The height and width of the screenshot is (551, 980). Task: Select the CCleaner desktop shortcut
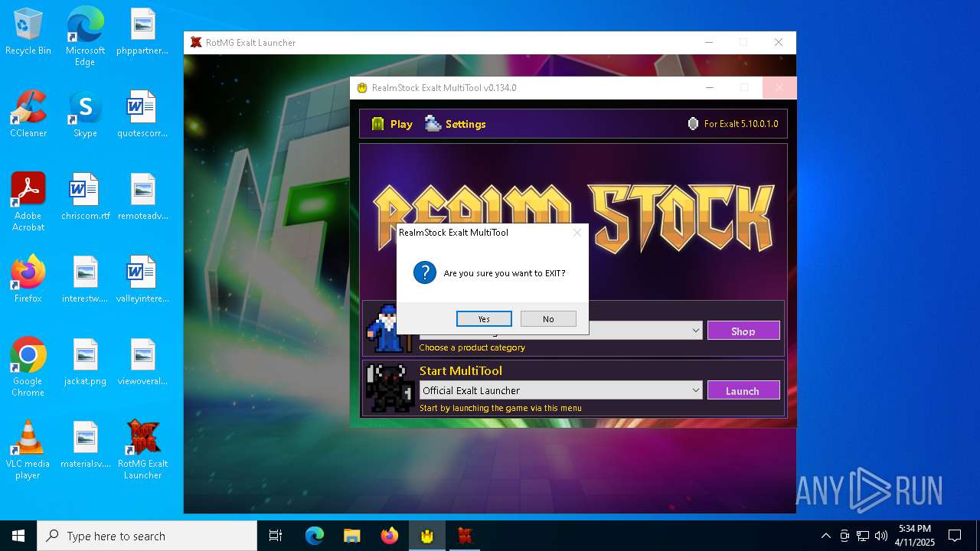28,115
